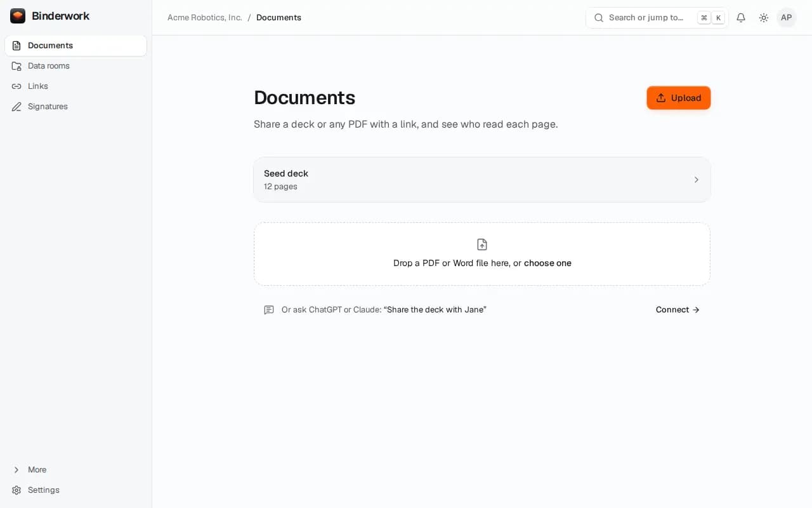Click the Acme Robotics, Inc. breadcrumb
The image size is (812, 508).
click(205, 18)
